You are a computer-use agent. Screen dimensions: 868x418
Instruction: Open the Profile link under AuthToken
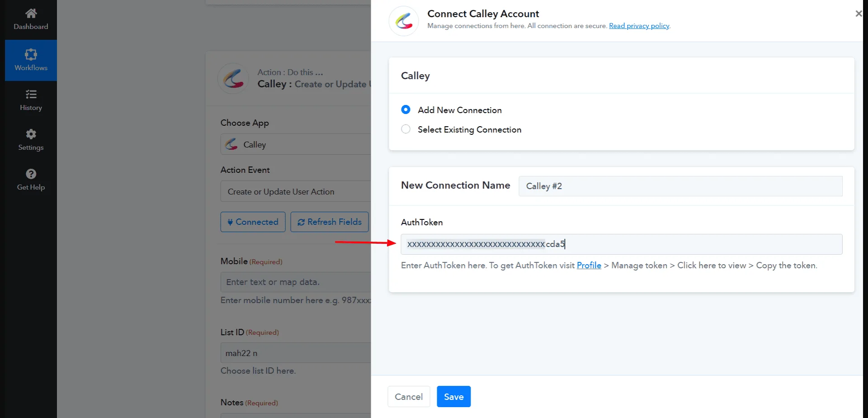click(x=589, y=265)
